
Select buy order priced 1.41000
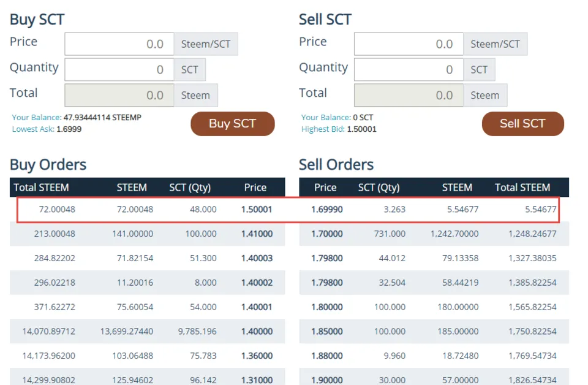148,234
